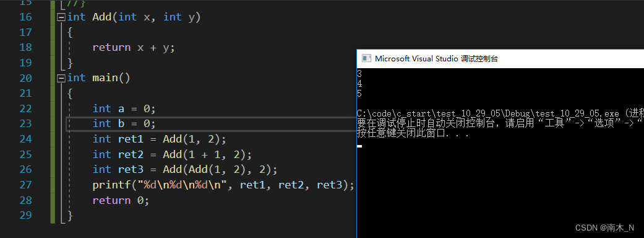Viewport: 644px width, 238px height.
Task: Click the 'int a = 0;' line
Action: click(x=124, y=109)
